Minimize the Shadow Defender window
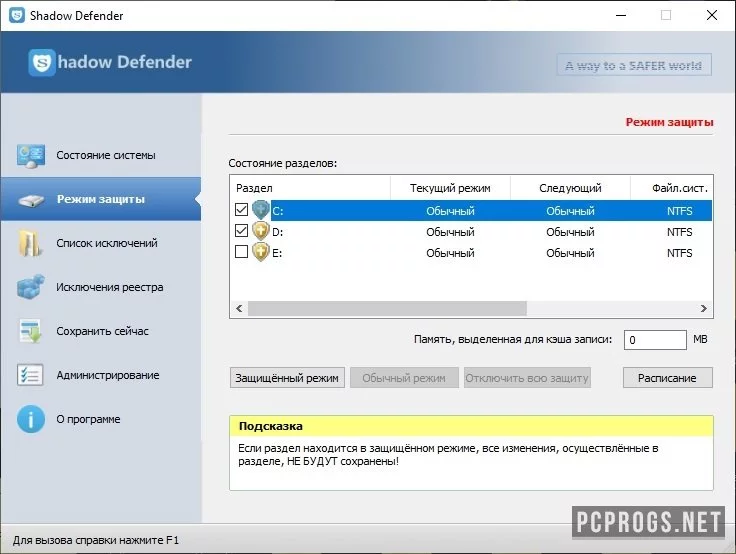 point(621,15)
